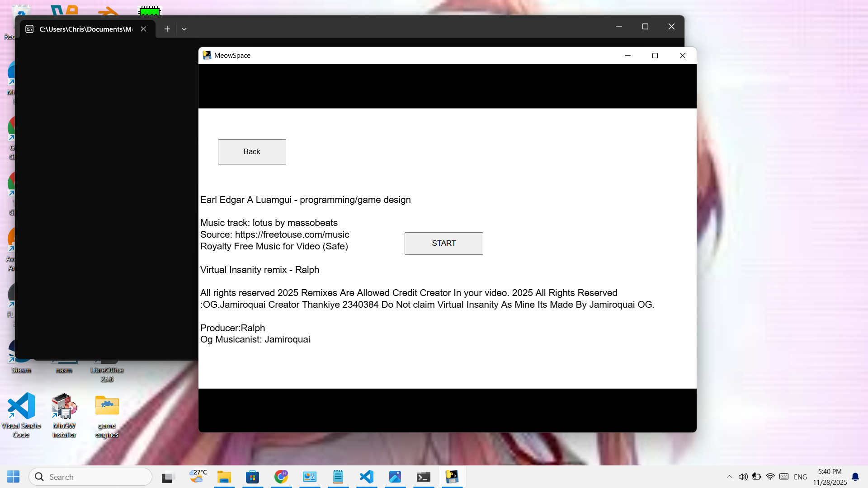The height and width of the screenshot is (488, 868).
Task: Open the notification bell icon
Action: 855,477
